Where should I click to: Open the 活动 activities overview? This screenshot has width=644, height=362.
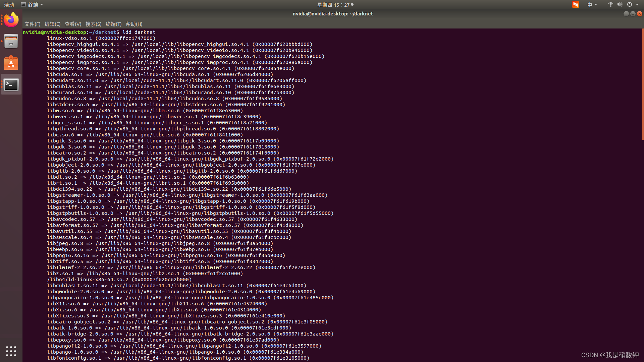coord(9,5)
